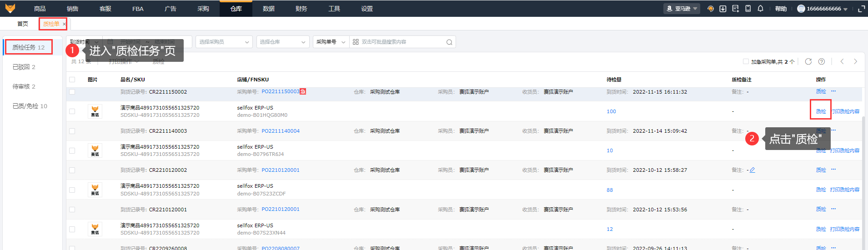Viewport: 868px width, 250px height.
Task: Check the 加急采购单 filter checkbox
Action: pyautogui.click(x=746, y=61)
